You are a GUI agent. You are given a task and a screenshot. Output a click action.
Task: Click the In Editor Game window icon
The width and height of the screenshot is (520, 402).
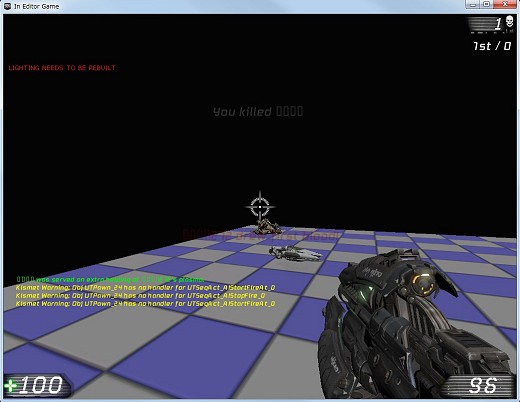7,6
